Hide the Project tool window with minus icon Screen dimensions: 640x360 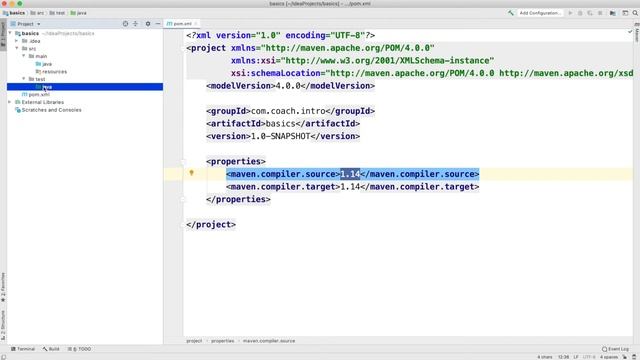pos(158,24)
